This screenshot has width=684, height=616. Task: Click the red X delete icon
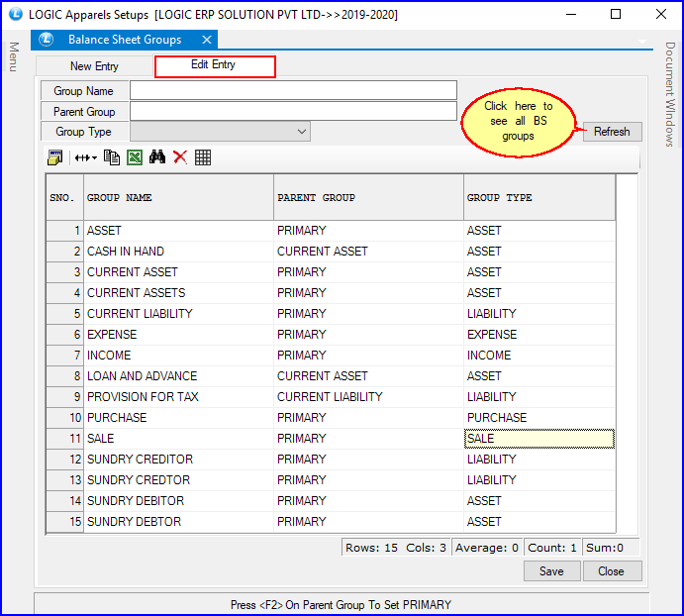(x=180, y=157)
